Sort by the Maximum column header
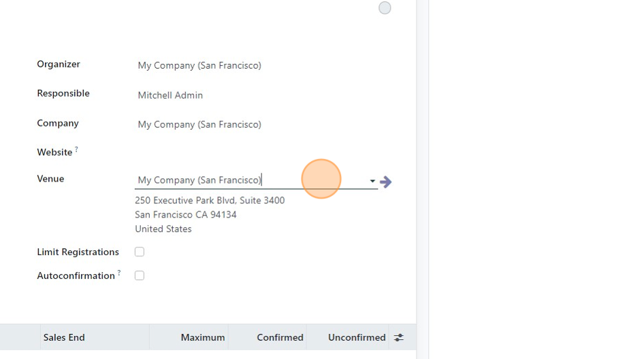 (x=203, y=337)
